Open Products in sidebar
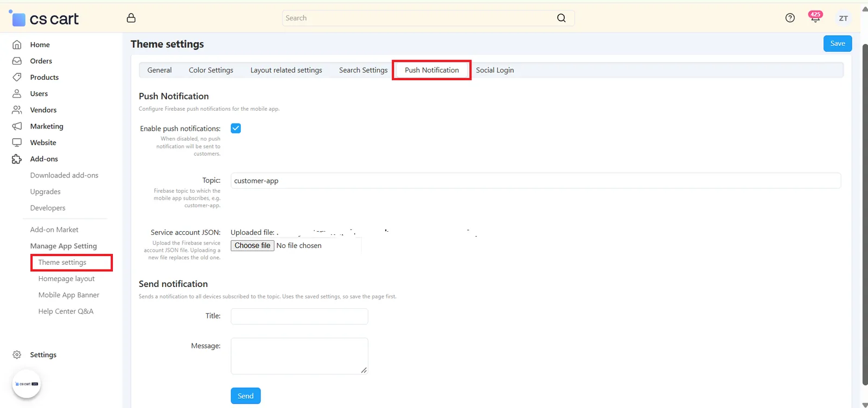868x408 pixels. [44, 77]
